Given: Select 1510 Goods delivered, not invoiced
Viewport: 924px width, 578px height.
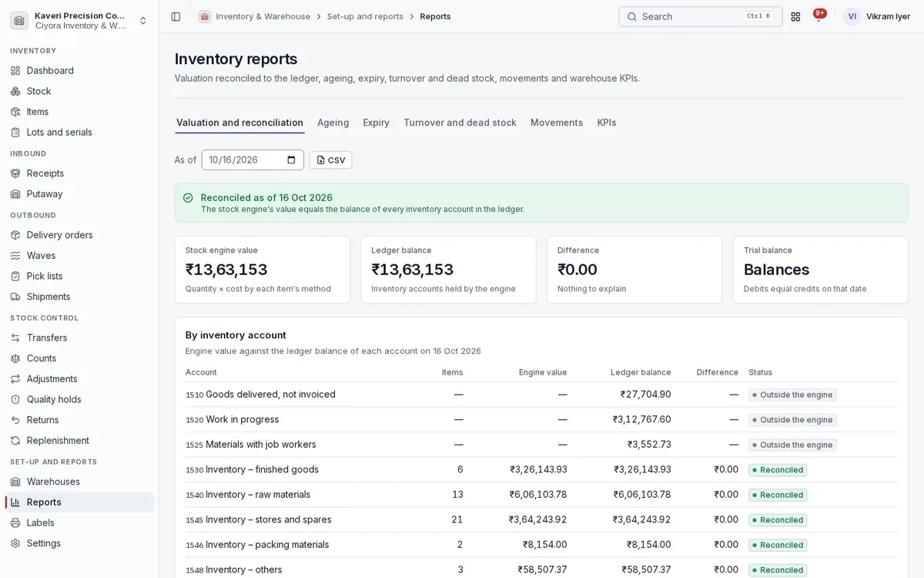Looking at the screenshot, I should click(541, 395).
